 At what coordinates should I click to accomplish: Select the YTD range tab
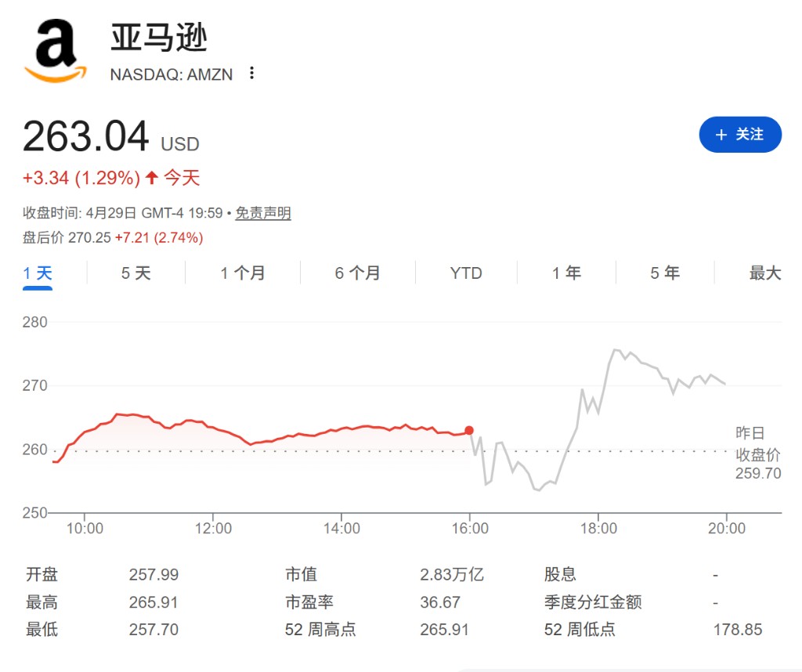point(466,273)
